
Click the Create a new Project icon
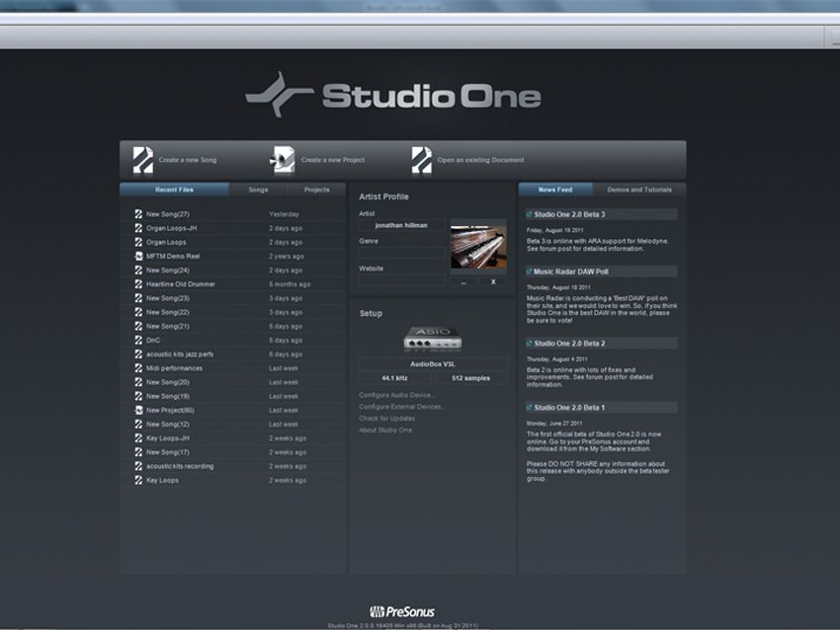coord(280,158)
